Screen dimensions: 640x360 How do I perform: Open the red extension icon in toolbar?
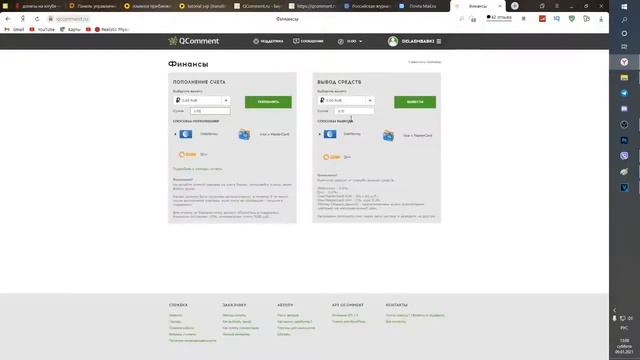pos(542,19)
